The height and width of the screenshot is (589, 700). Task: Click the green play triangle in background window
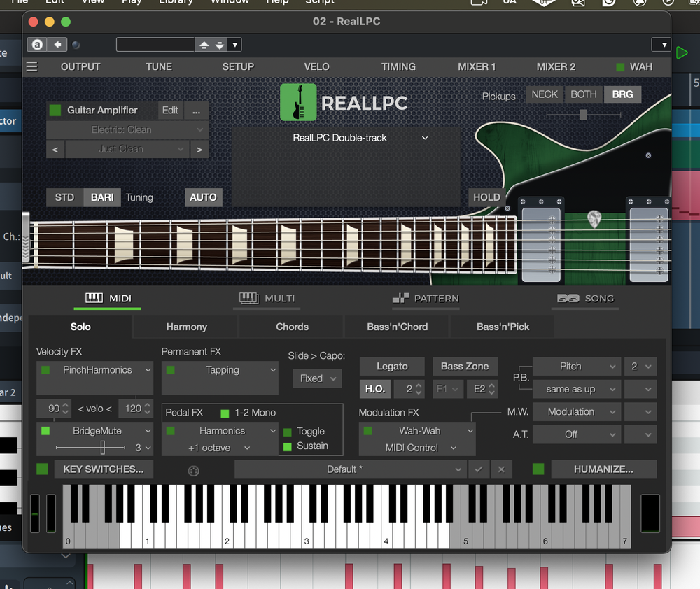(682, 52)
